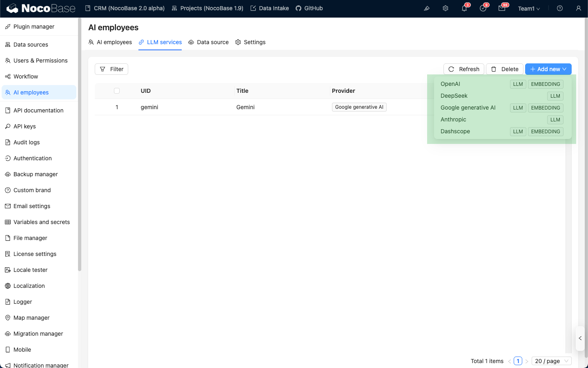The image size is (588, 368).
Task: Toggle the select-all checkbox in table header
Action: pyautogui.click(x=117, y=91)
